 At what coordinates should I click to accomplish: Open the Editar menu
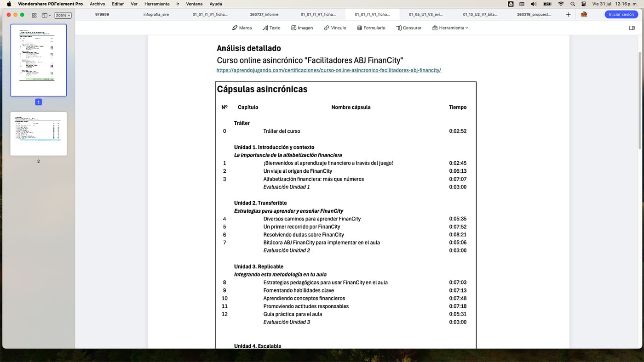[x=118, y=4]
